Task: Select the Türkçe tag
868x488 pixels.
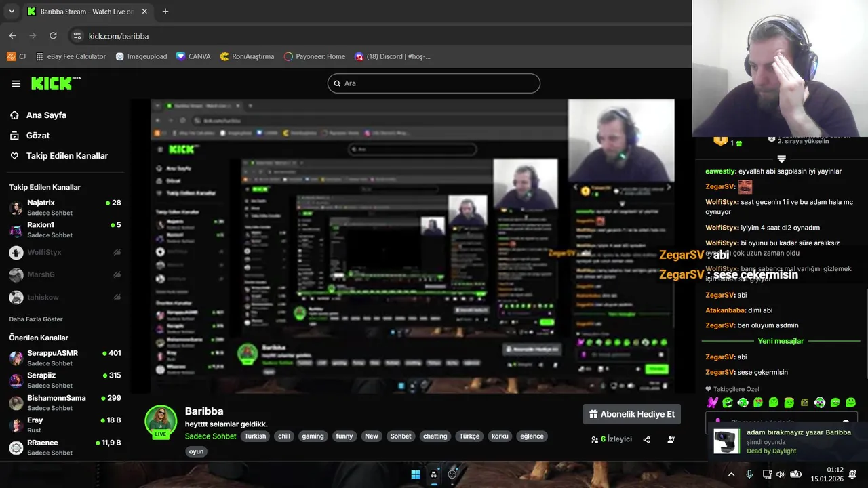Action: point(469,436)
